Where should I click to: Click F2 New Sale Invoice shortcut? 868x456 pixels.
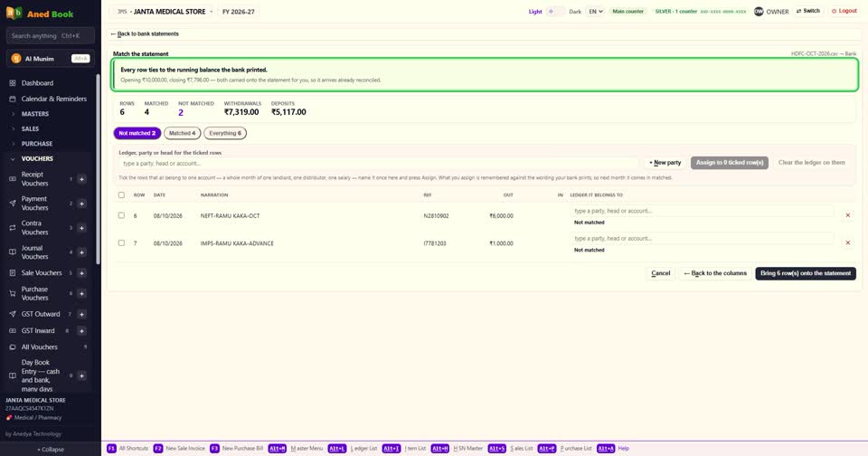pyautogui.click(x=179, y=448)
